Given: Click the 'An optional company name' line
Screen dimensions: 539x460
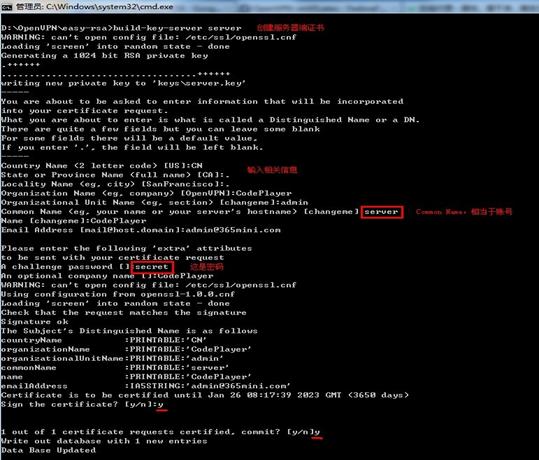Looking at the screenshot, I should (x=107, y=276).
